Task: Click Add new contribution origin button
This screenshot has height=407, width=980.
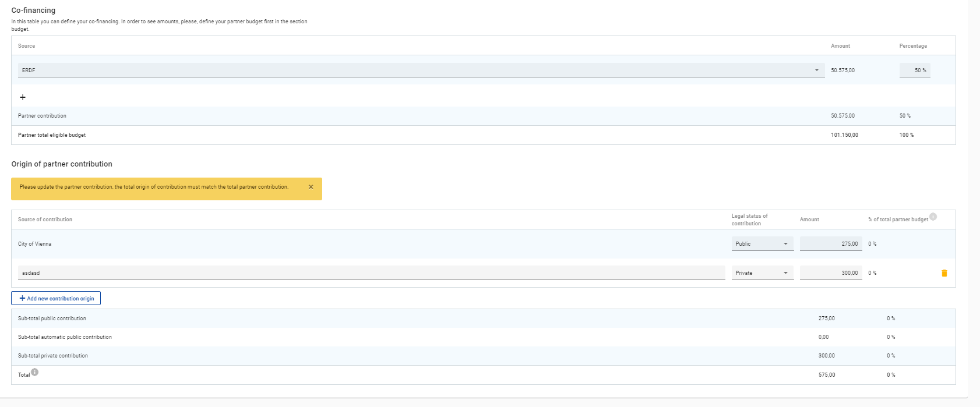Action: pos(56,298)
